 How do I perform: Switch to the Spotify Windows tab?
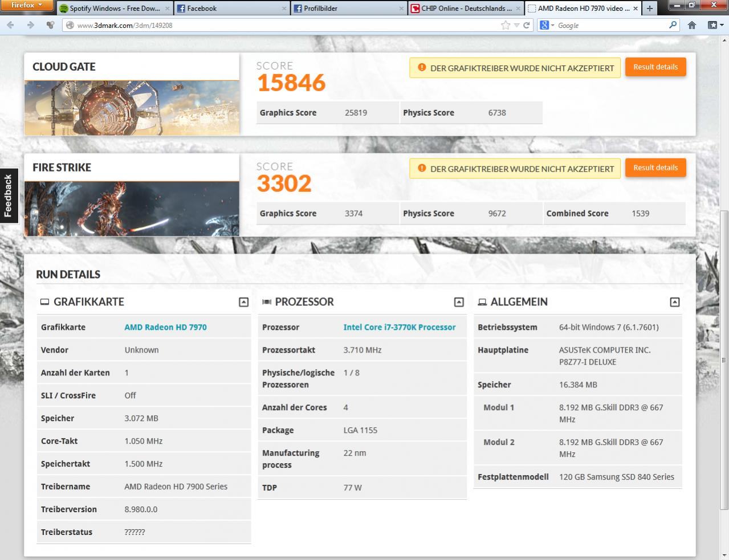[115, 9]
